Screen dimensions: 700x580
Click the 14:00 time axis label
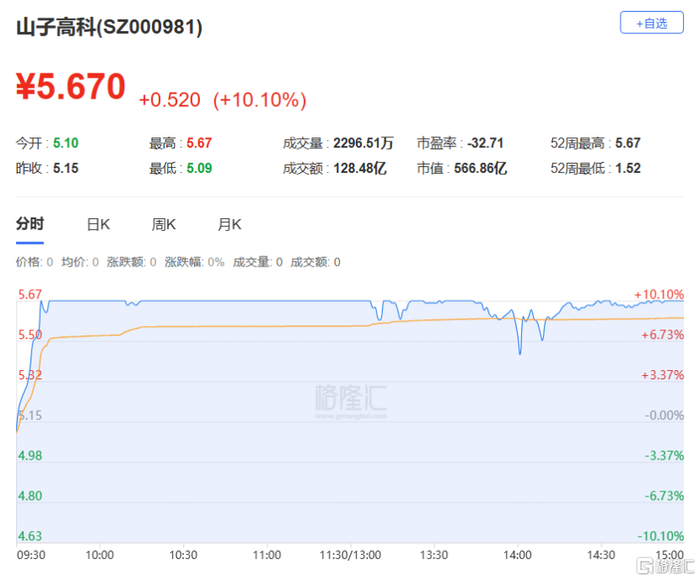coord(517,555)
